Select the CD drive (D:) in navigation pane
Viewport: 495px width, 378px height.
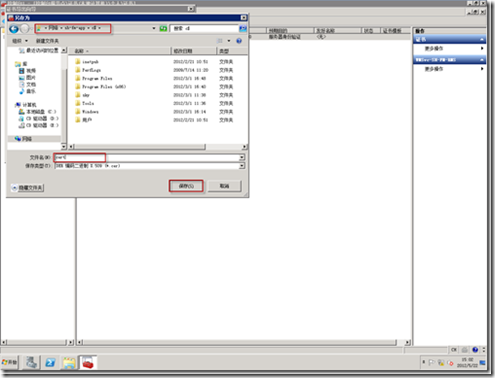click(x=39, y=118)
